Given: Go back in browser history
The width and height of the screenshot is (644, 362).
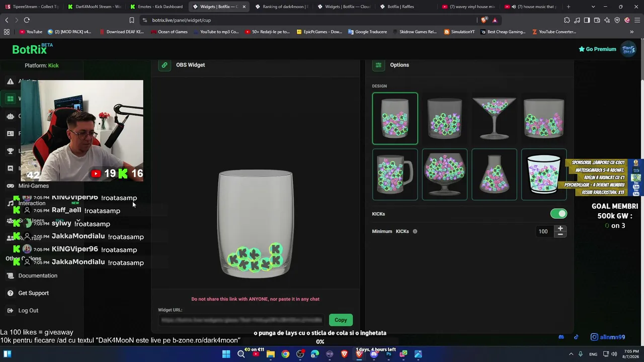Looking at the screenshot, I should pyautogui.click(x=7, y=20).
